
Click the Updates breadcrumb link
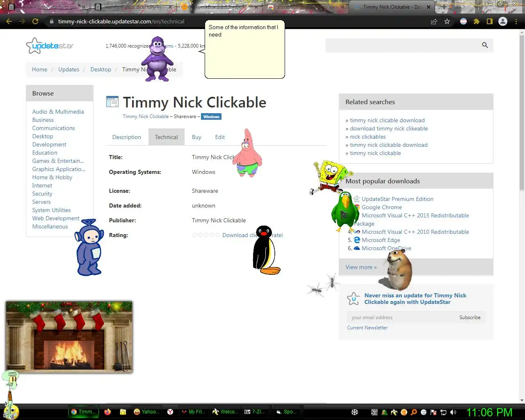[x=68, y=69]
